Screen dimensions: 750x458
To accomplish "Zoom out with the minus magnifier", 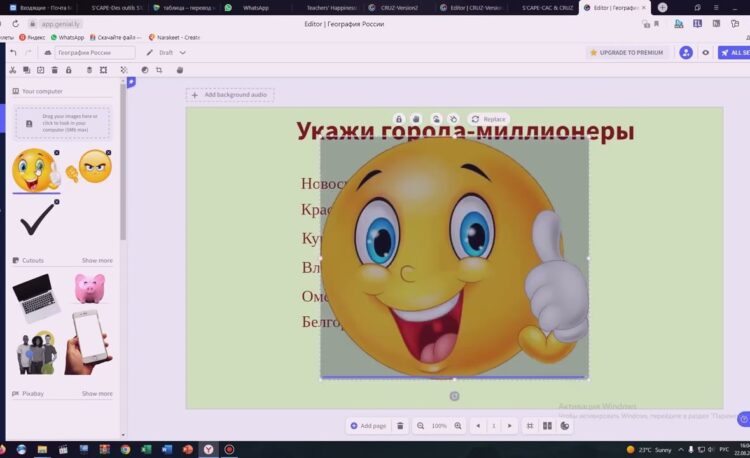I will tap(418, 426).
